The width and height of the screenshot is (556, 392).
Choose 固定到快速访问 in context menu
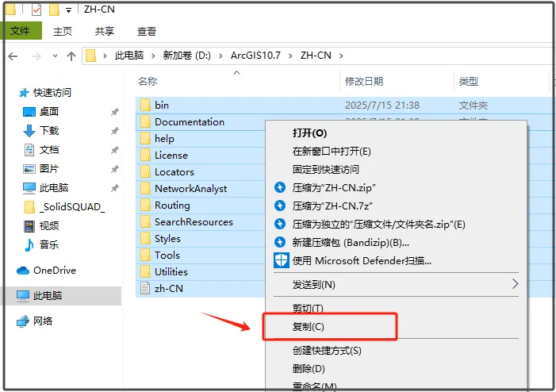[x=325, y=170]
